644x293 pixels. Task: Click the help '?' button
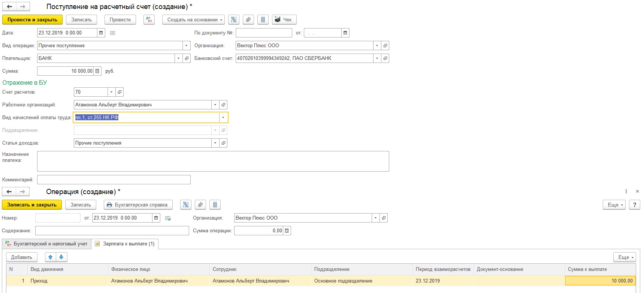[x=634, y=205]
